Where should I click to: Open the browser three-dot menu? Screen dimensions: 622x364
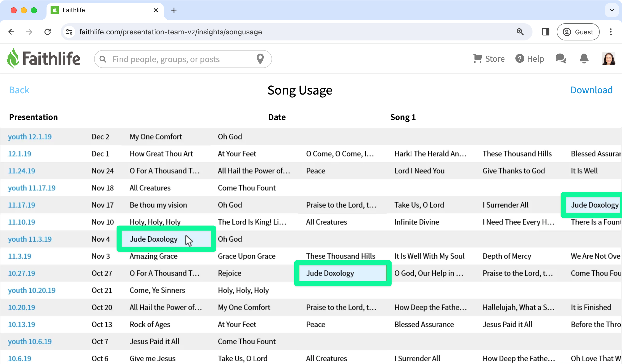click(611, 32)
